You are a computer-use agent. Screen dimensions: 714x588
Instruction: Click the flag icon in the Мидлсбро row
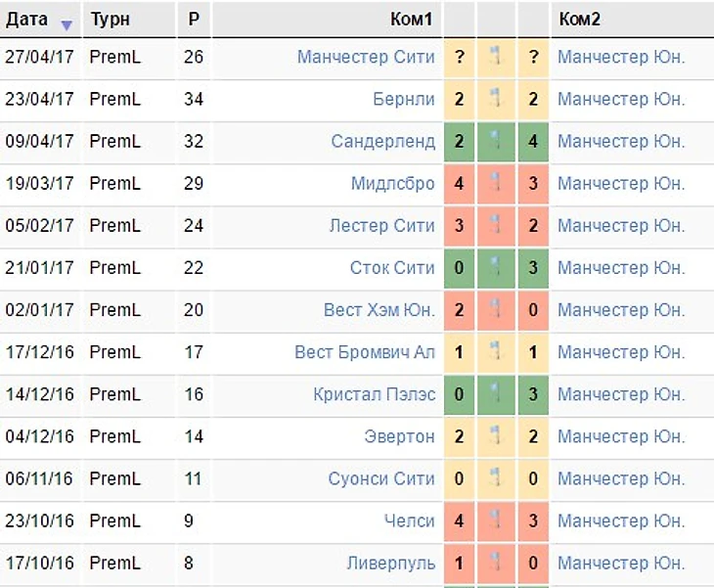click(496, 183)
